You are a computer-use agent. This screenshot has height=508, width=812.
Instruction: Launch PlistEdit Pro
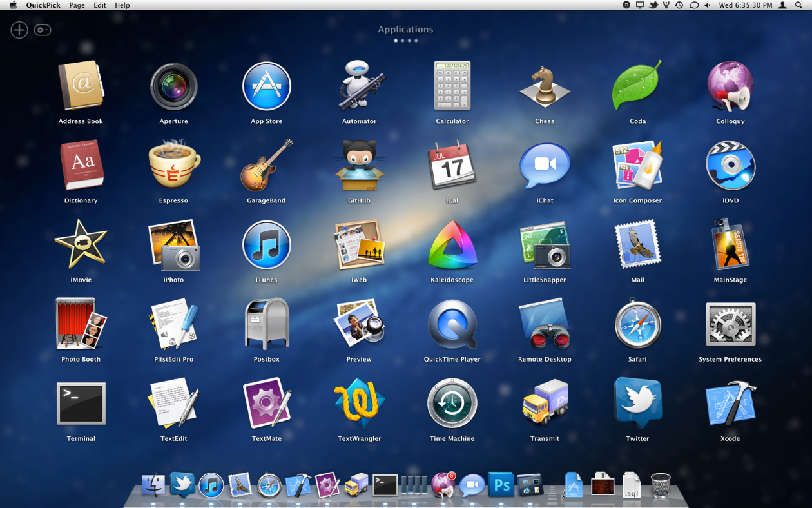tap(173, 324)
